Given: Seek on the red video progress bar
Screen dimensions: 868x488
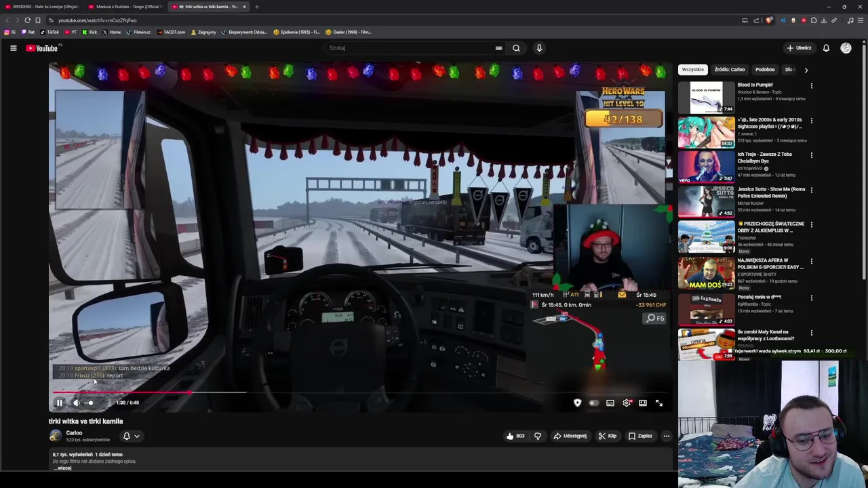Looking at the screenshot, I should 359,392.
